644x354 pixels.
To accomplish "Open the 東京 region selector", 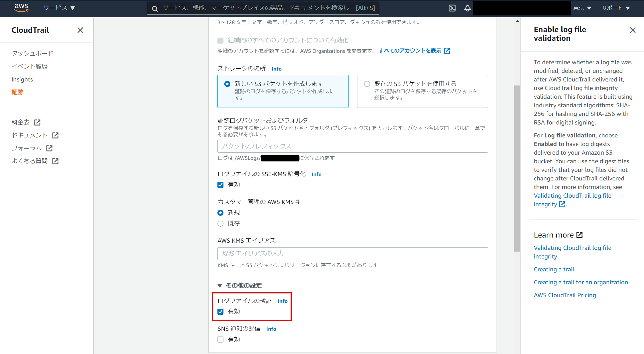I will tap(583, 8).
